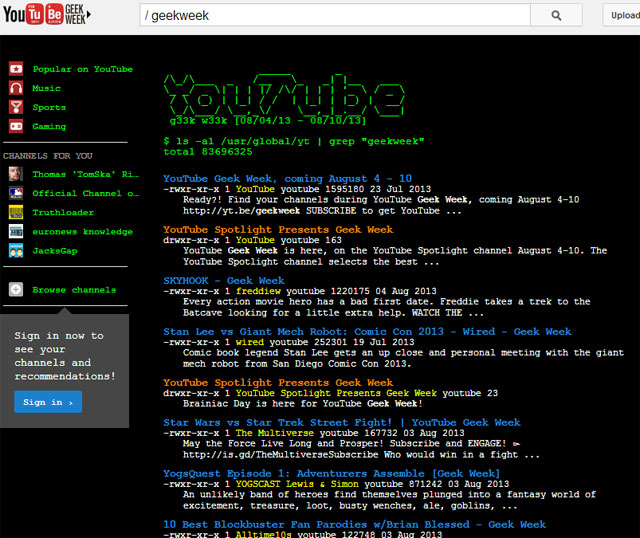Click the 'total 83696325' text
This screenshot has width=640, height=538.
coord(208,152)
